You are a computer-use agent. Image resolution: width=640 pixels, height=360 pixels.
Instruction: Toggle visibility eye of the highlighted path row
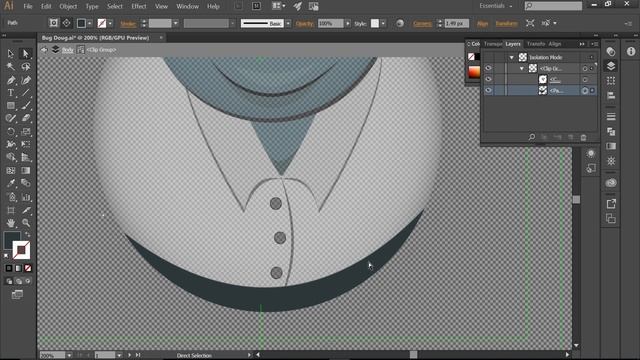click(488, 90)
